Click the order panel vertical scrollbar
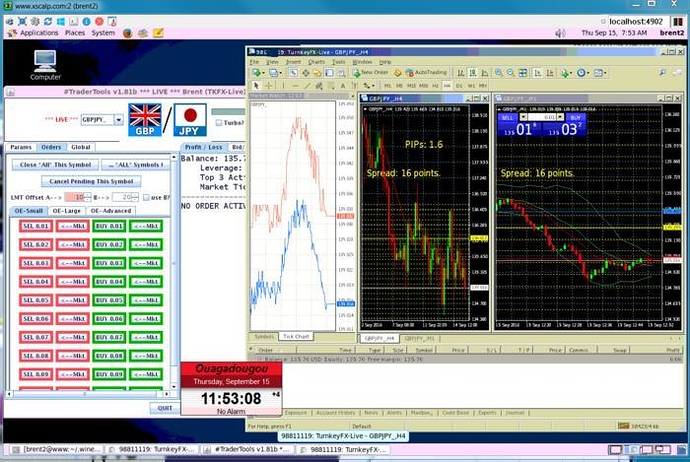The image size is (690, 462). click(x=174, y=271)
